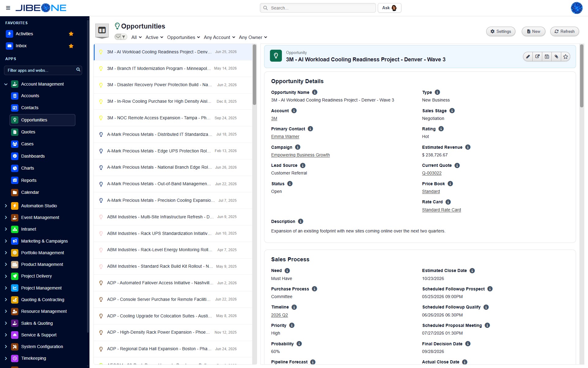Viewport: 588px width, 368px height.
Task: Open Calendar from the sidebar
Action: (30, 193)
